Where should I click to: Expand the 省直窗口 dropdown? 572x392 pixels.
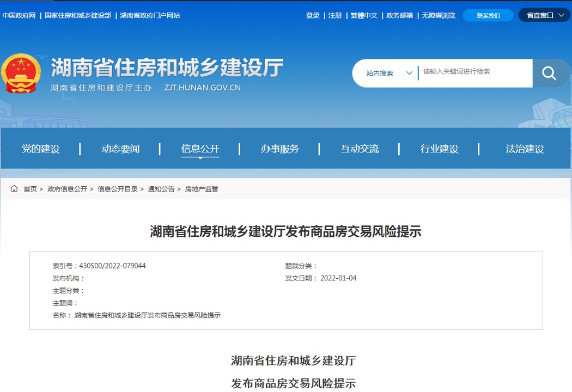(544, 15)
